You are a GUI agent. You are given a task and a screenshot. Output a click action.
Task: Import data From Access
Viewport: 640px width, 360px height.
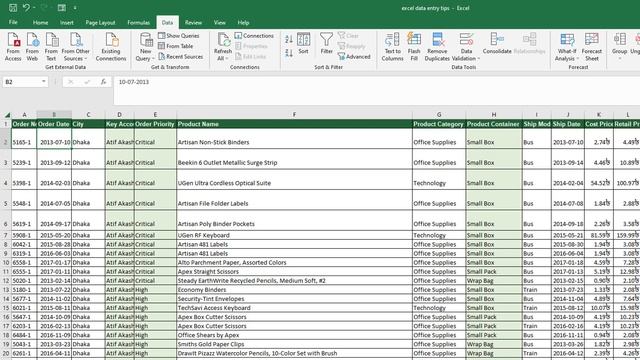click(13, 47)
